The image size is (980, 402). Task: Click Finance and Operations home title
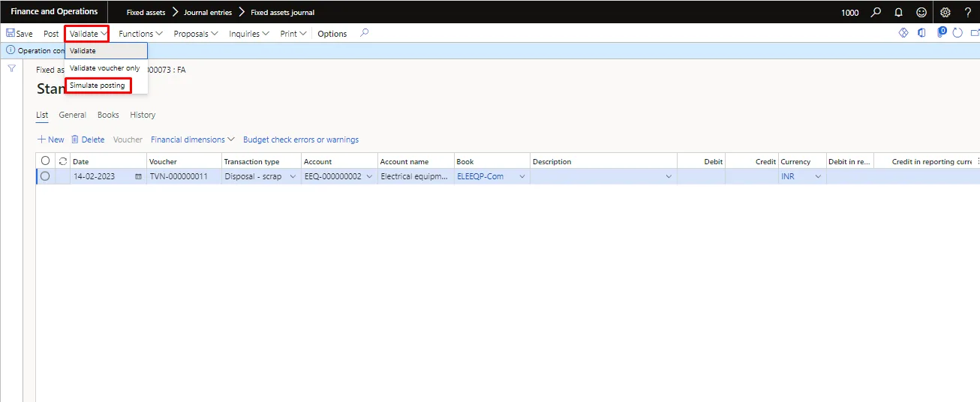54,12
